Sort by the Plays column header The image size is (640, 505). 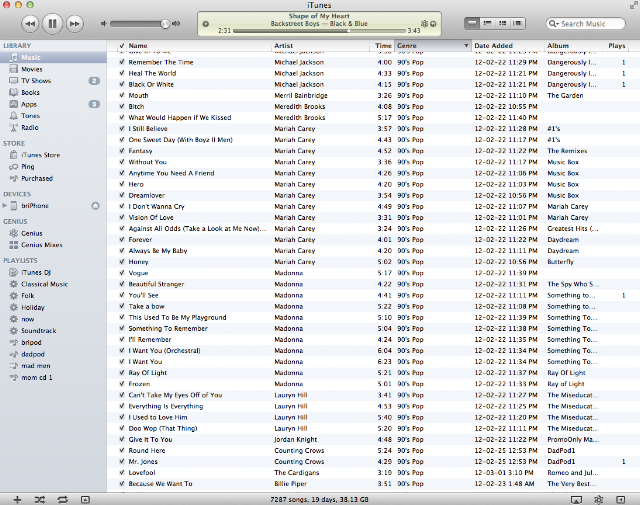pos(617,46)
